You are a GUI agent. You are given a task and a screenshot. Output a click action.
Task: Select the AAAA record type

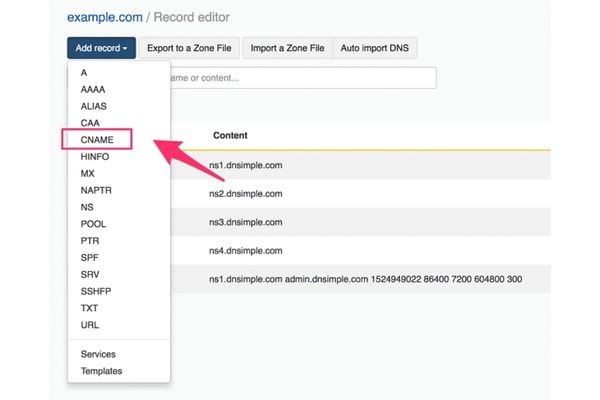119,89
